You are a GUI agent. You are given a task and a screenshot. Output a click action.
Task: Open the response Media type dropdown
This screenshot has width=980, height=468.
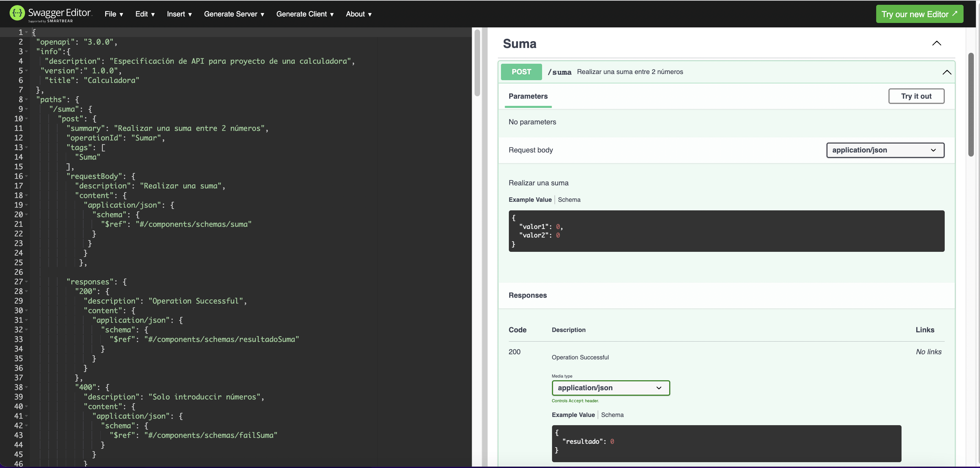610,388
